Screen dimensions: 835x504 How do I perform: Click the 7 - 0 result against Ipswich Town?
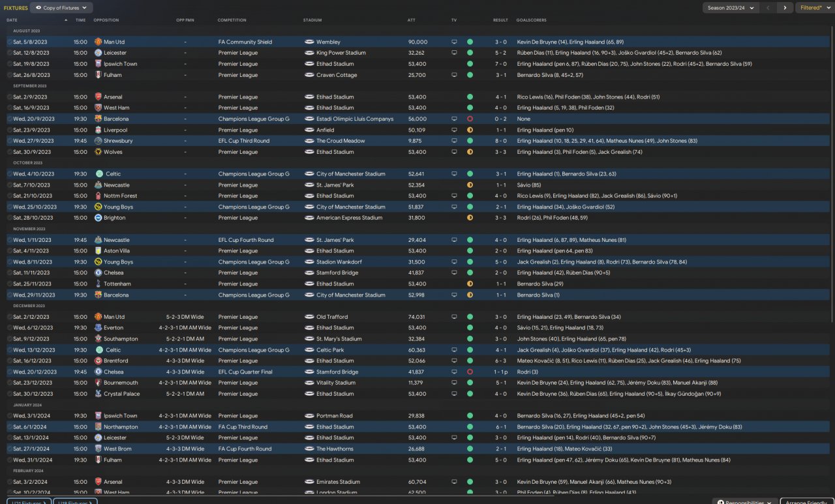[500, 64]
